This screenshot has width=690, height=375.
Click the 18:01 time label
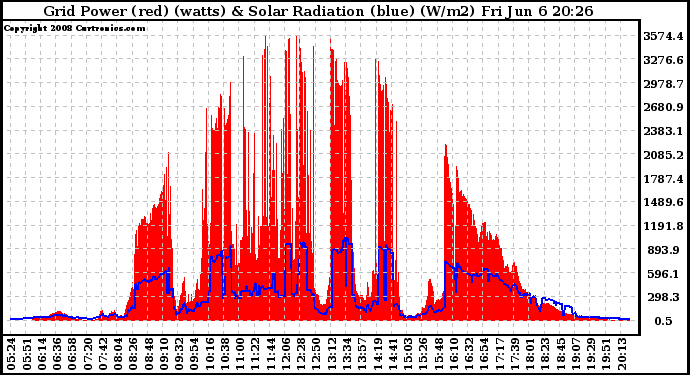530,354
